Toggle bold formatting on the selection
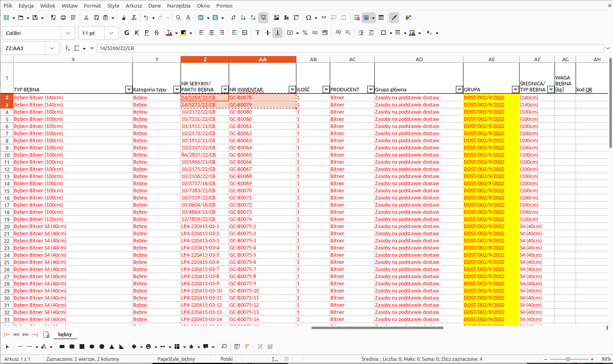Screen dimensions: 613x364 tap(126, 33)
